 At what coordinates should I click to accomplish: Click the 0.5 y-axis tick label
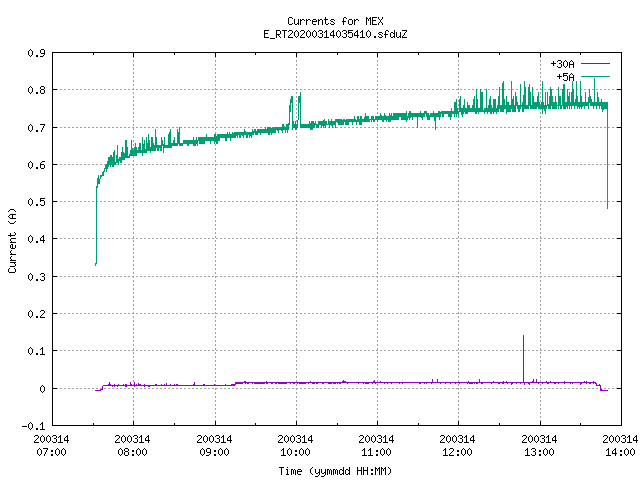pyautogui.click(x=36, y=202)
